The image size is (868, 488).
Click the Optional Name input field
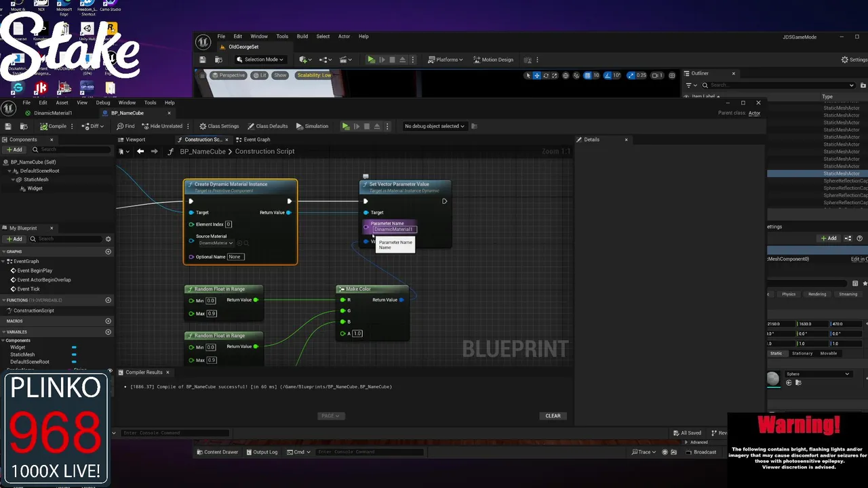click(x=235, y=257)
